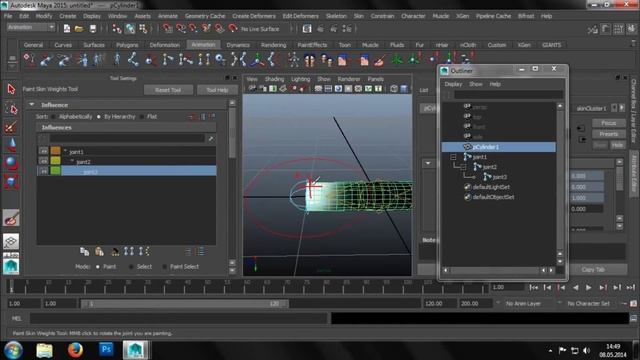The width and height of the screenshot is (640, 360).
Task: Click the paste weights icon below influences
Action: click(99, 251)
